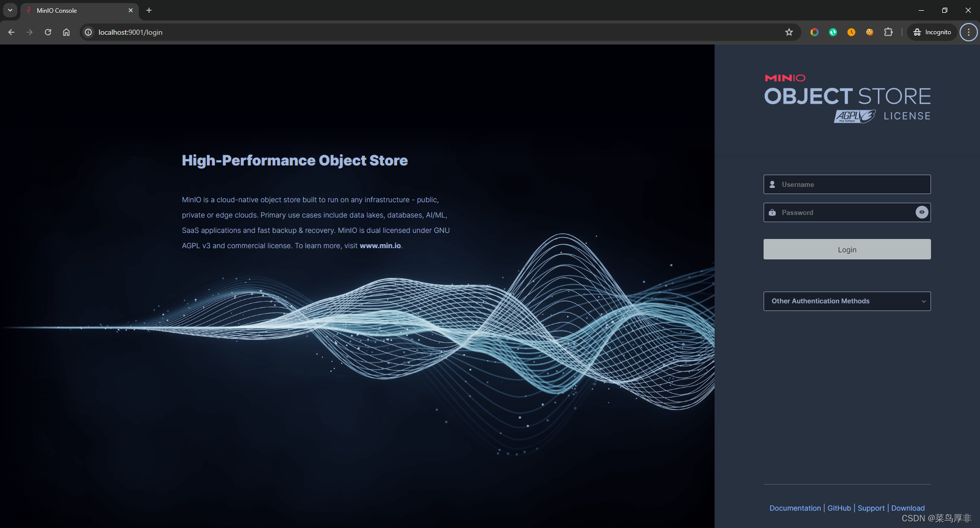Screen dimensions: 980x528
Task: Click the cookie extension icon
Action: pyautogui.click(x=870, y=32)
